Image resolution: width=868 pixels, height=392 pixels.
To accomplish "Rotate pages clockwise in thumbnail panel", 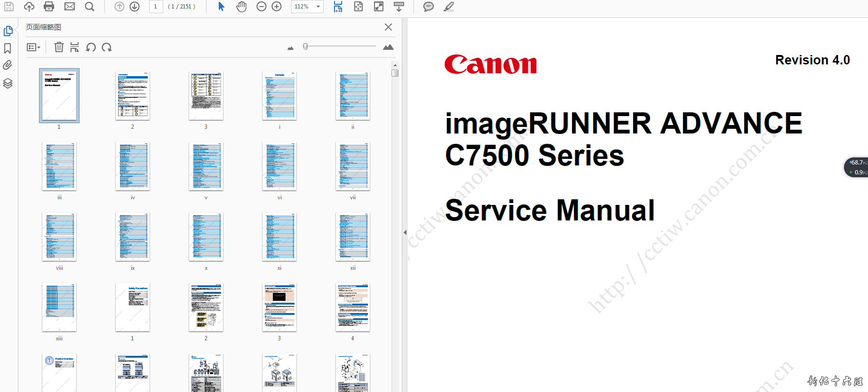I will 107,47.
